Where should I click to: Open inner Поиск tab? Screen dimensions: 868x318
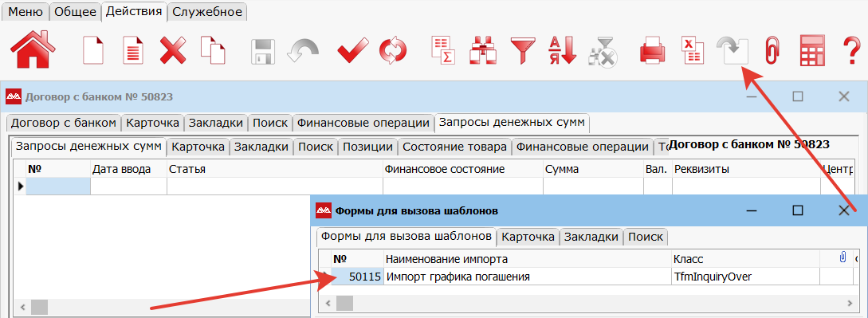pos(316,147)
